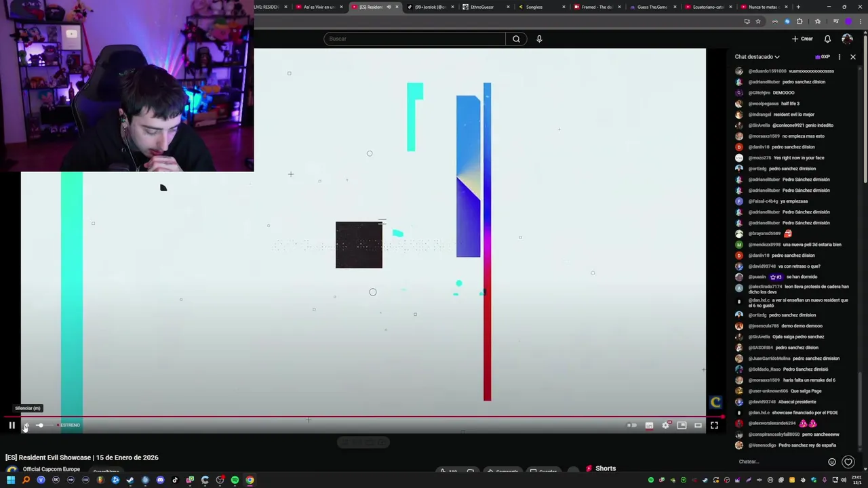Screen dimensions: 868x488
Task: Mute the video using the speaker icon
Action: (26, 425)
